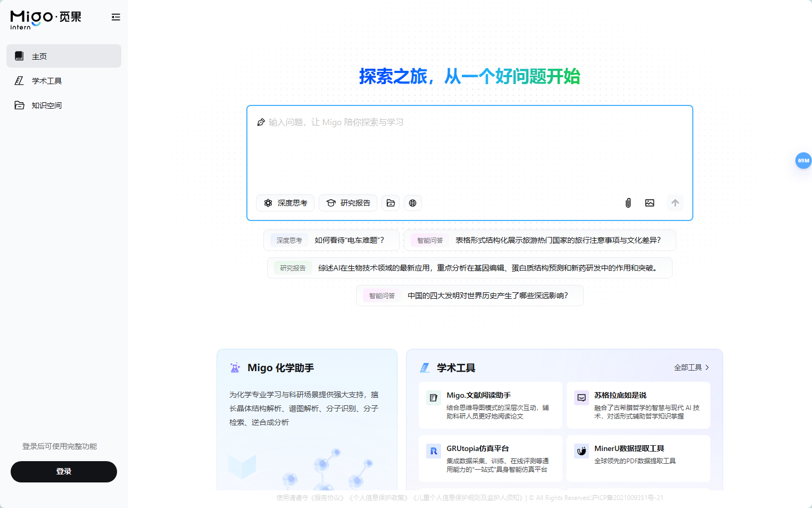Viewport: 812px width, 508px height.
Task: Select suggestion 综述AI在生物技术领域的最新应用
Action: (x=470, y=268)
